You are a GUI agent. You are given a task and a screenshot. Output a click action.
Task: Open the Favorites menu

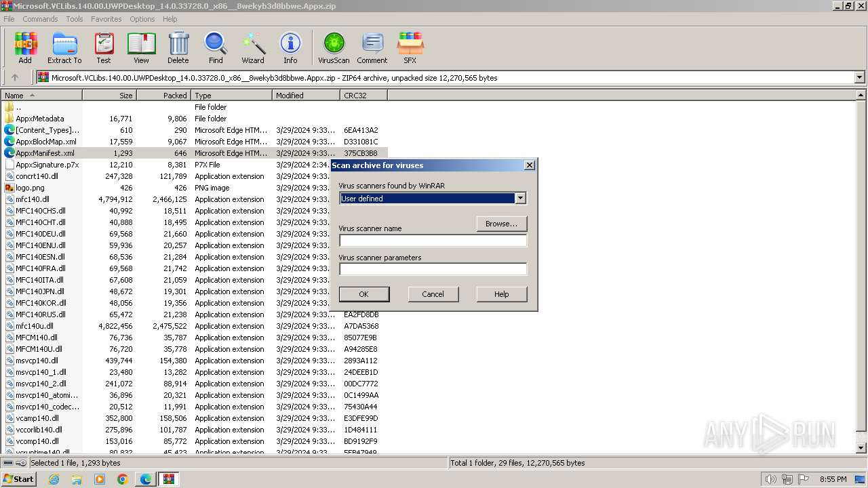(106, 19)
